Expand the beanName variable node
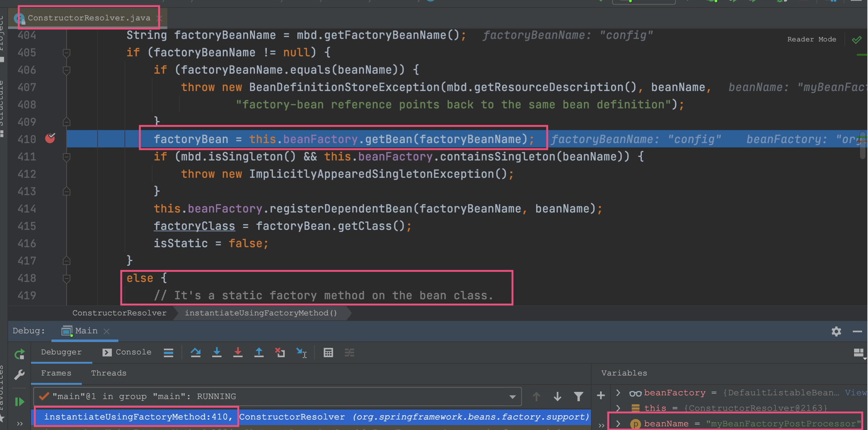The image size is (868, 430). coord(618,423)
